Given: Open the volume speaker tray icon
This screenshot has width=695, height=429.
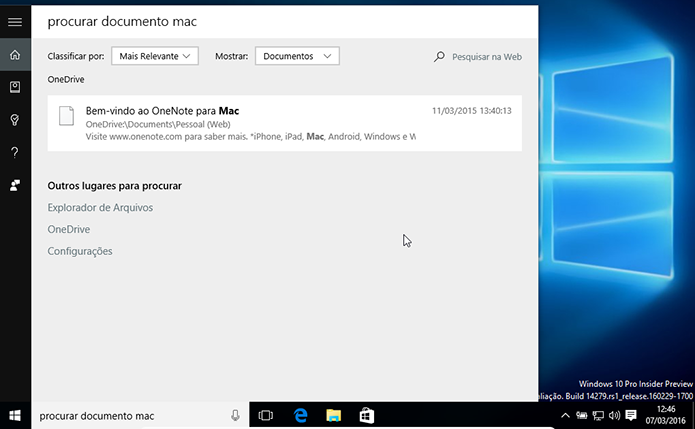Looking at the screenshot, I should coord(614,416).
